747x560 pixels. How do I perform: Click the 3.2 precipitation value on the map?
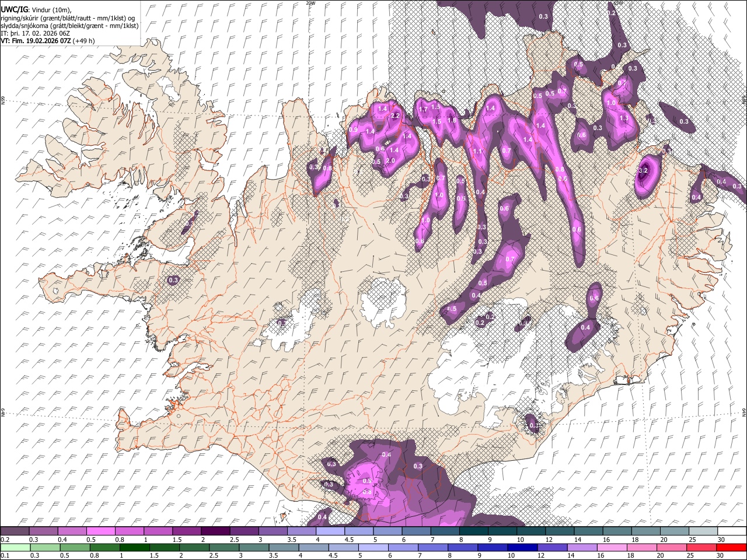[x=644, y=170]
